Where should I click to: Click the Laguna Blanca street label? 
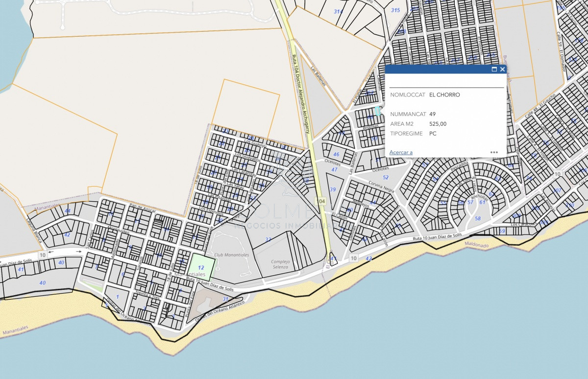[34, 230]
